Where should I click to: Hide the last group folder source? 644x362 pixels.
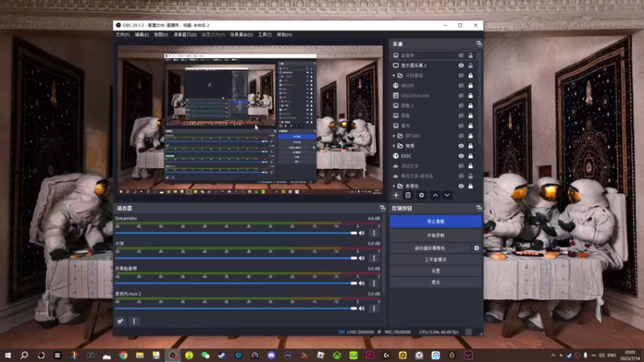pos(461,186)
